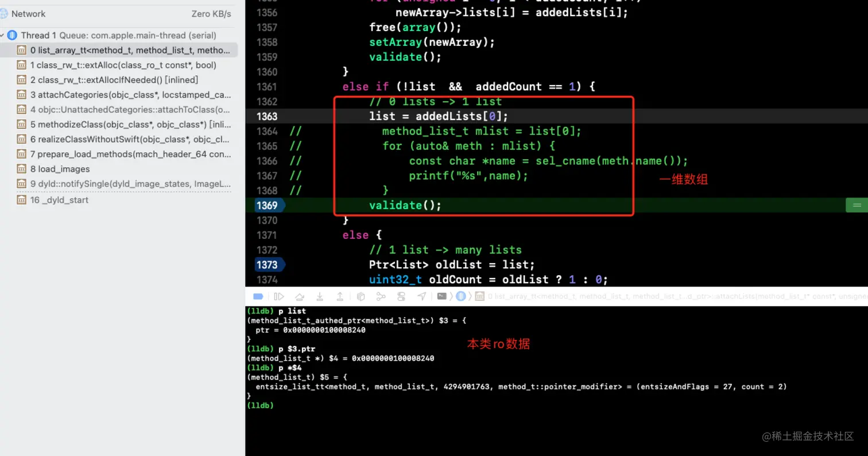868x456 pixels.
Task: Click 'validate();' on line 1369
Action: click(405, 206)
